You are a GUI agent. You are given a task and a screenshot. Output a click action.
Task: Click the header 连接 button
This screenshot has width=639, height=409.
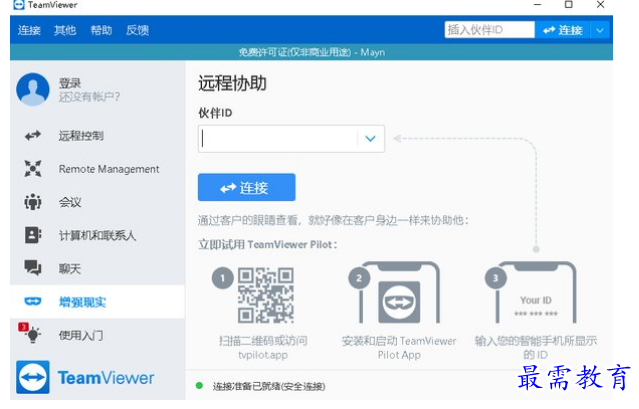(563, 30)
